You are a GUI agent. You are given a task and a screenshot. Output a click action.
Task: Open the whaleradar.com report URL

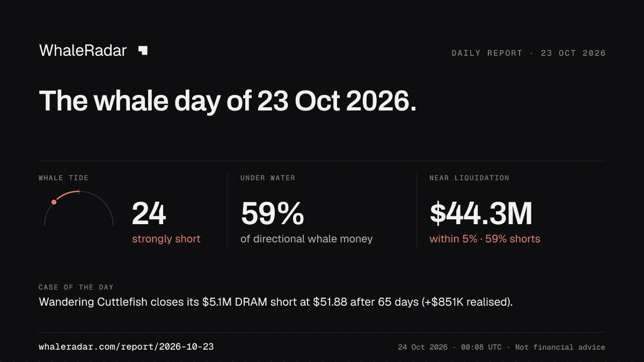coord(126,347)
